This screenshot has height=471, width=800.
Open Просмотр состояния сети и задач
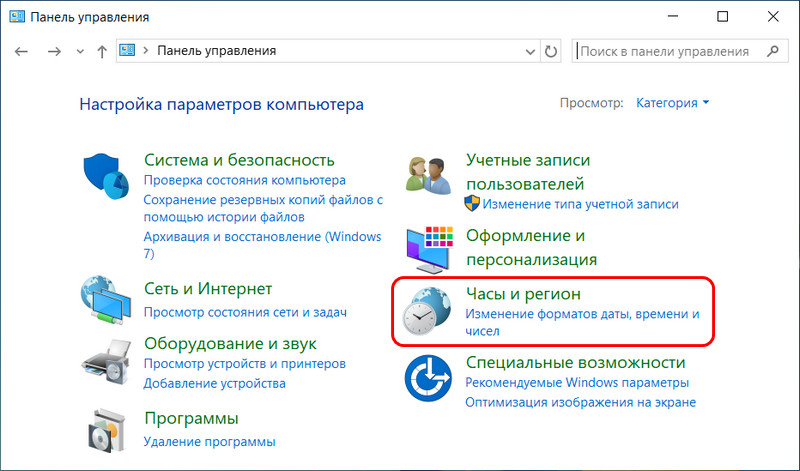pyautogui.click(x=245, y=312)
